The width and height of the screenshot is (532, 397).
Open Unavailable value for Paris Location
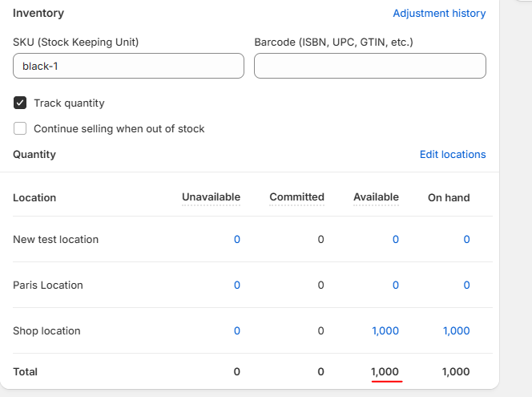[x=236, y=286]
